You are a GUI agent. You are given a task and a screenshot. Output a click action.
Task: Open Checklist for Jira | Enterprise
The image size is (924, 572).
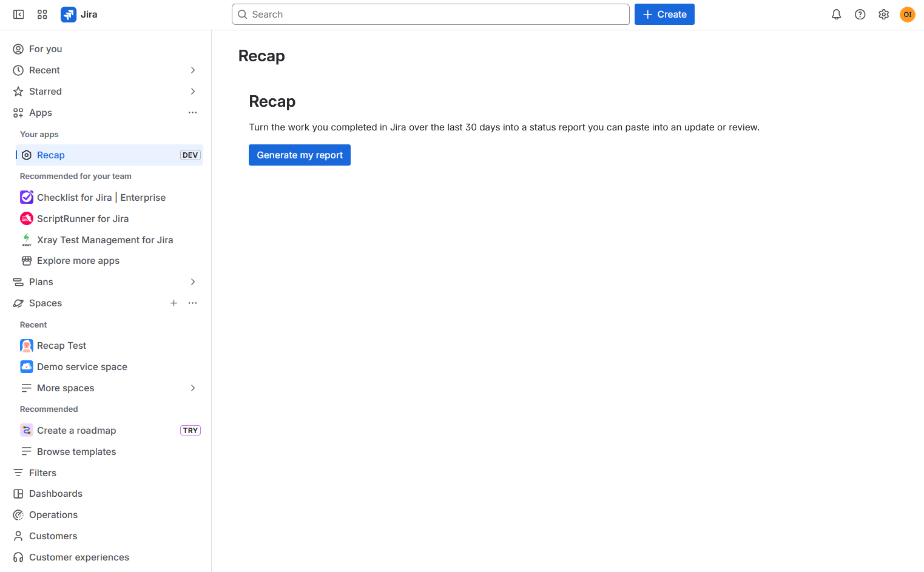tap(109, 197)
